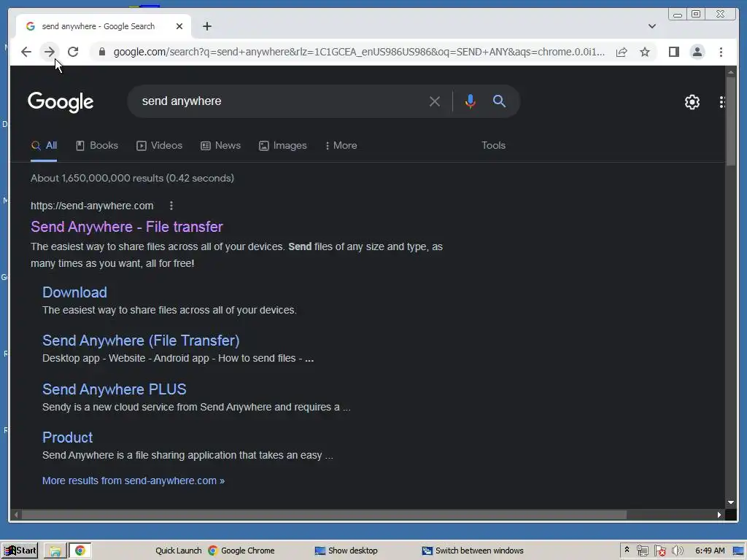Bookmark this page with the star icon
Viewport: 747px width, 560px height.
[645, 52]
